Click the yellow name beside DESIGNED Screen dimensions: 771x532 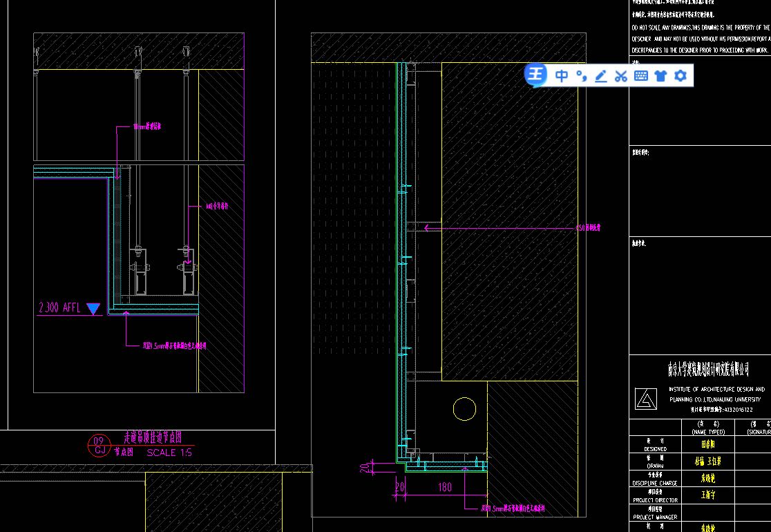point(708,444)
